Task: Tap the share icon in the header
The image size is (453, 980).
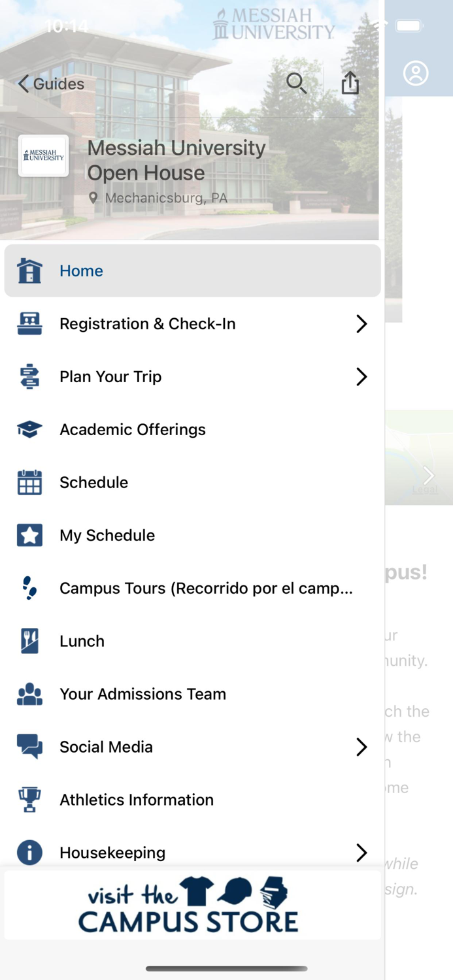Action: (x=350, y=84)
